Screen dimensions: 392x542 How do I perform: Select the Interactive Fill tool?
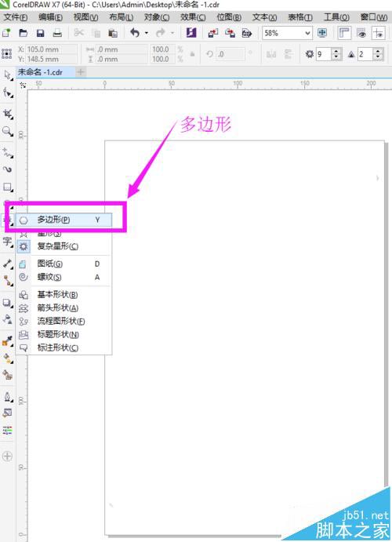[x=7, y=358]
